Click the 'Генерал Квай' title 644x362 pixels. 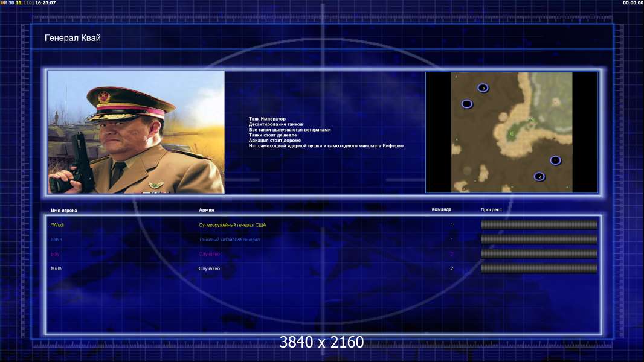tap(72, 38)
